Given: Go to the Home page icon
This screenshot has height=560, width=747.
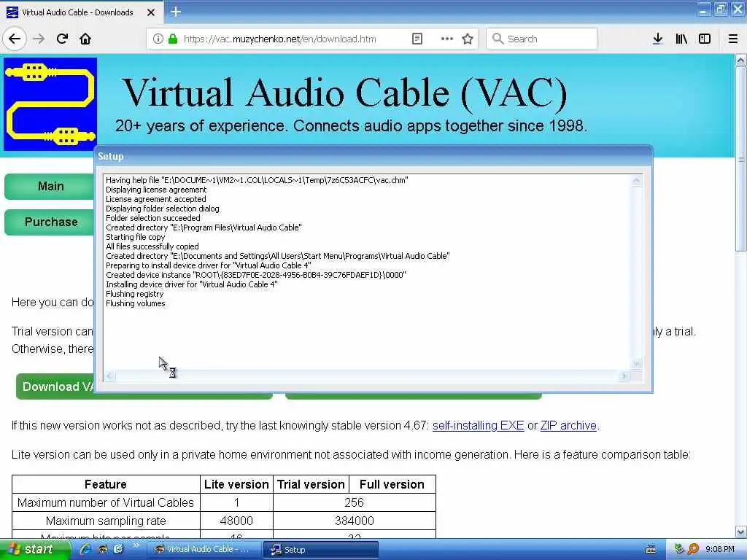Looking at the screenshot, I should tap(85, 39).
